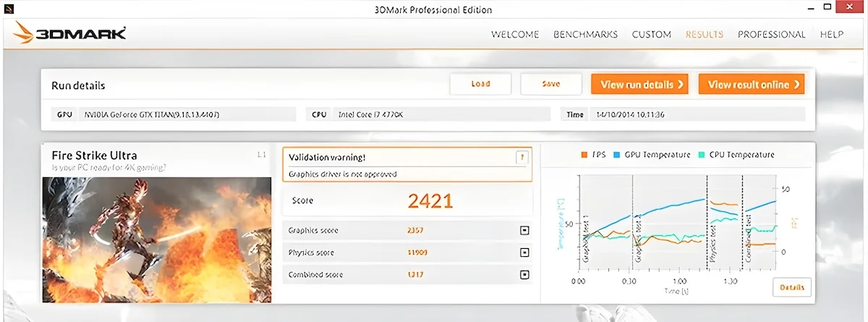Click the orange FPS legend marker
Viewport: 868px width, 322px height.
584,155
